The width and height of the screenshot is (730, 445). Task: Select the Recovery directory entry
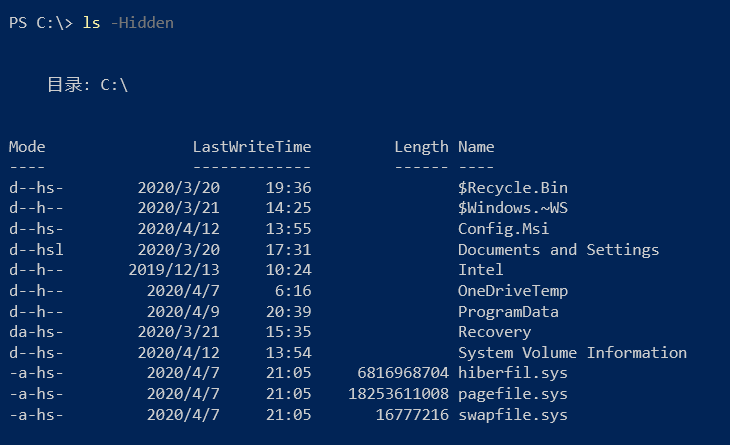pyautogui.click(x=494, y=332)
